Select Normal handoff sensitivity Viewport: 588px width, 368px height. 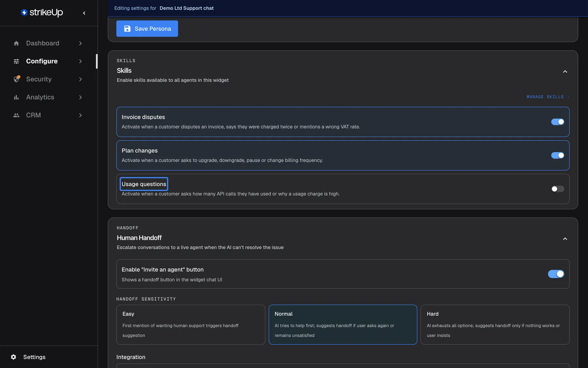point(343,324)
